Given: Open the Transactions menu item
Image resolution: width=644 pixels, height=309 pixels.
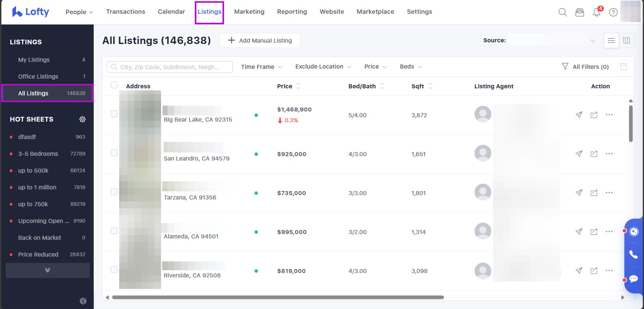Looking at the screenshot, I should tap(126, 12).
